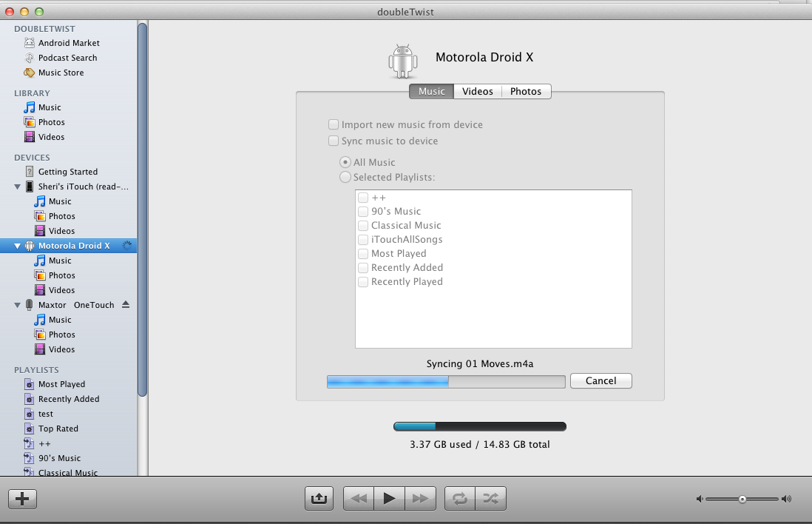Switch to the Videos tab
The width and height of the screenshot is (812, 524).
coord(478,91)
